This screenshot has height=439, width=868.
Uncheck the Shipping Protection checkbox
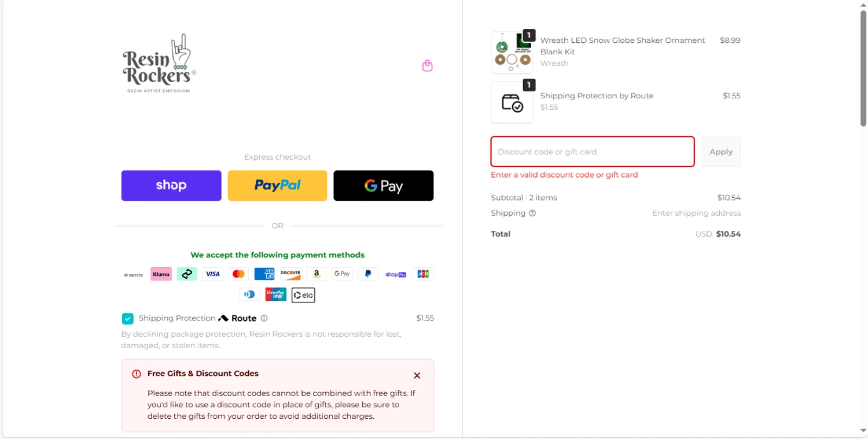(x=128, y=319)
